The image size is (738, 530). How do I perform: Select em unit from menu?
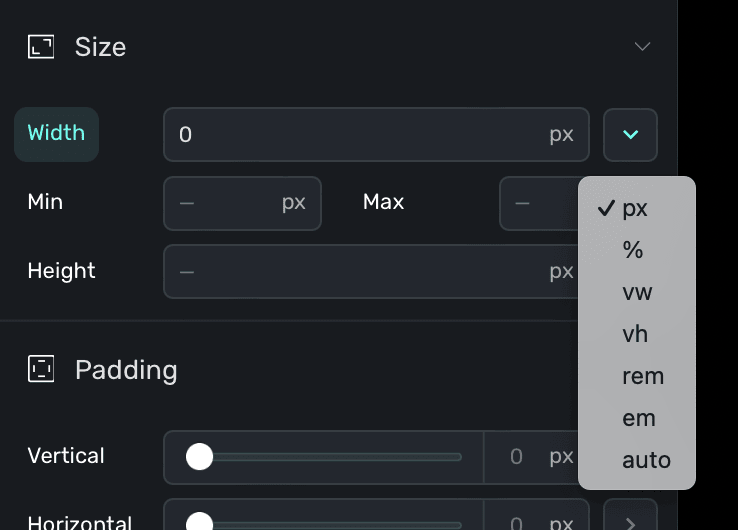point(638,418)
